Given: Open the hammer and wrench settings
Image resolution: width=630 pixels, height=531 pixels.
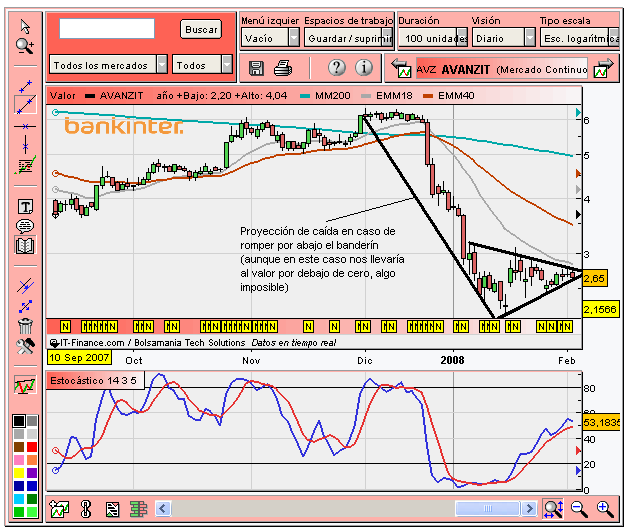Looking at the screenshot, I should [25, 346].
